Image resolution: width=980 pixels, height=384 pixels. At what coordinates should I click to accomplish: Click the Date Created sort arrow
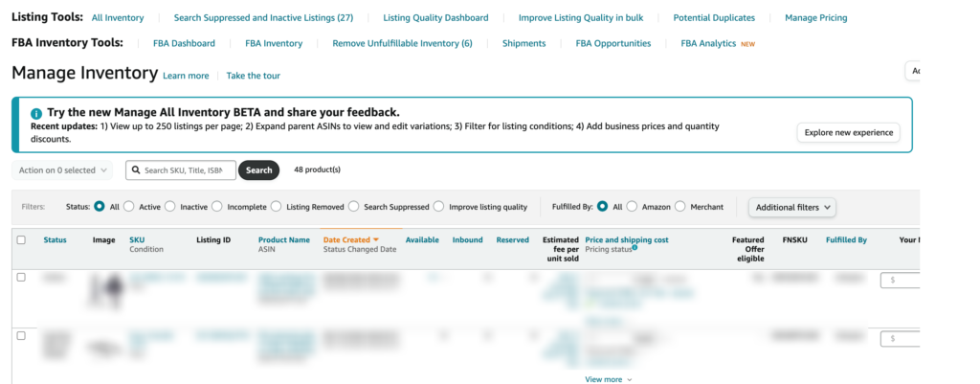click(x=376, y=239)
